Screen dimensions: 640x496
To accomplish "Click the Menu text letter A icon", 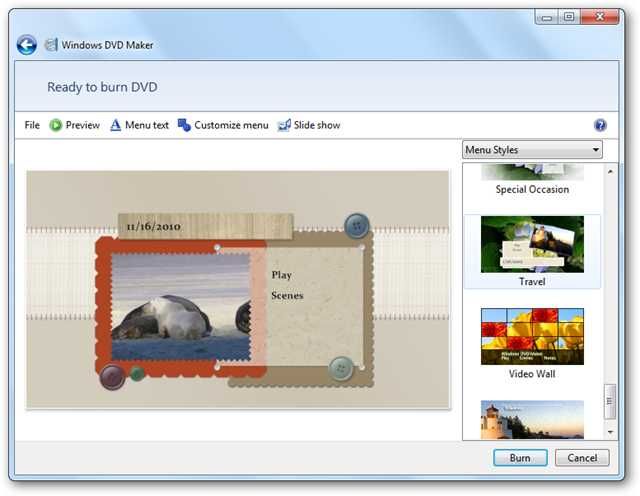I will pos(116,125).
